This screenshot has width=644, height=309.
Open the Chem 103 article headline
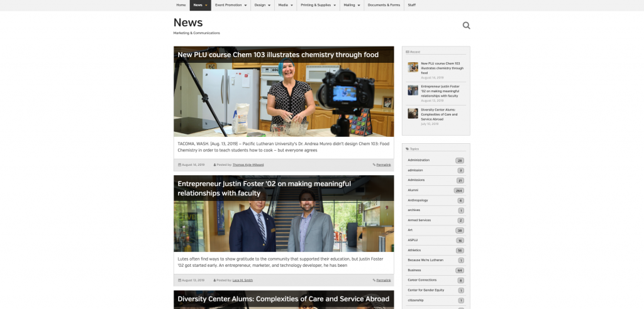(278, 55)
